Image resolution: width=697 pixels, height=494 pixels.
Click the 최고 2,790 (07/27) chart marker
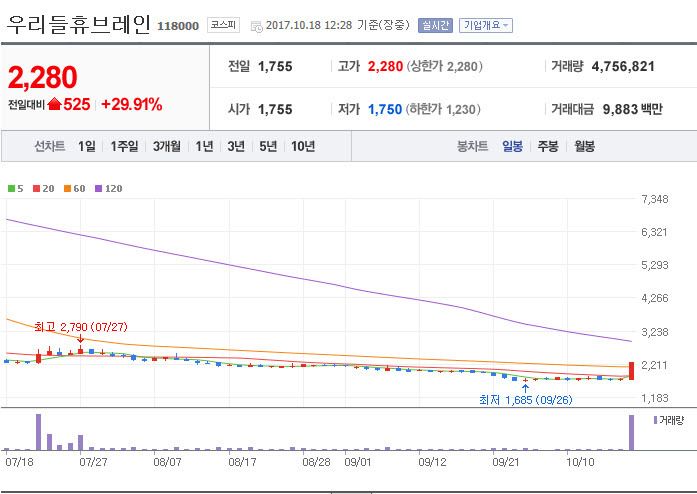(x=81, y=327)
